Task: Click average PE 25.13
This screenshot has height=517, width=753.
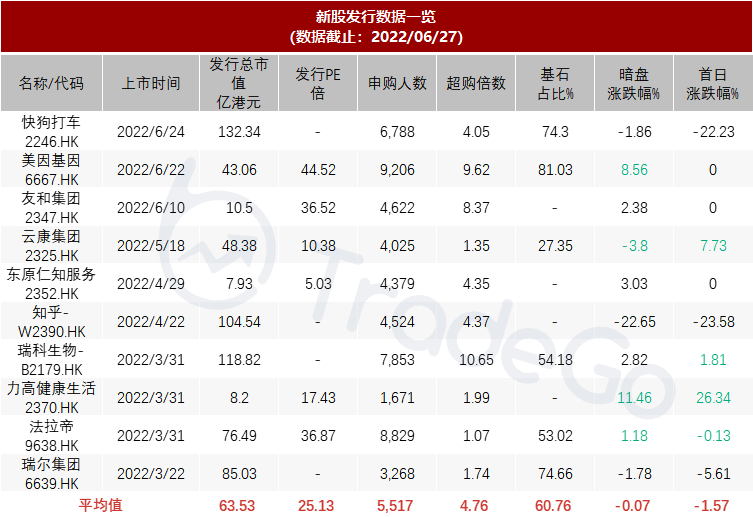Action: (x=316, y=505)
